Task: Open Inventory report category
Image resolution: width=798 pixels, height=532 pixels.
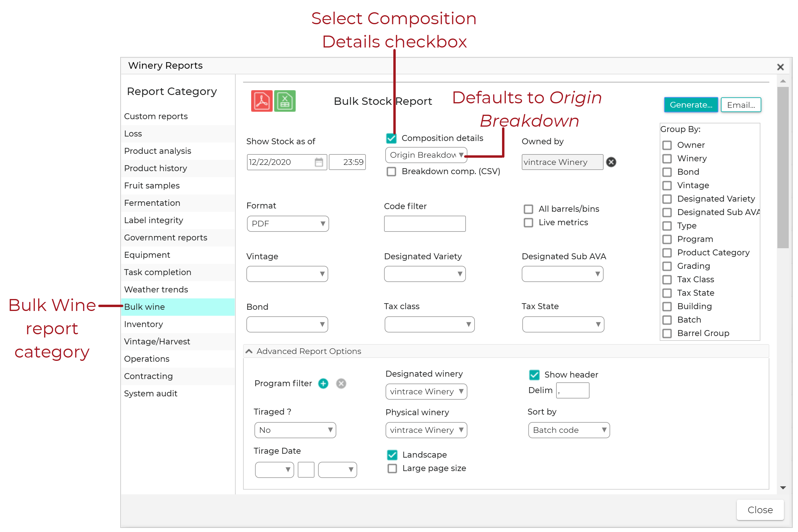Action: [x=177, y=324]
